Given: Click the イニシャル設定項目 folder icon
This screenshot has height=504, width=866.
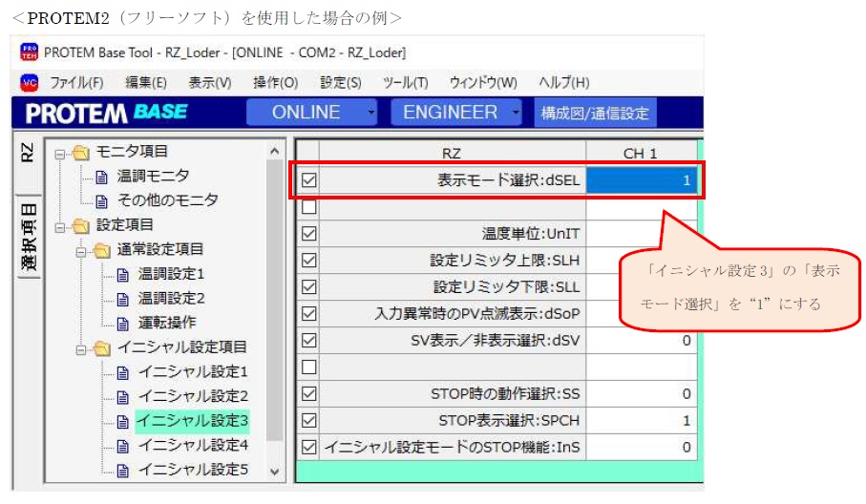Looking at the screenshot, I should coord(101,348).
